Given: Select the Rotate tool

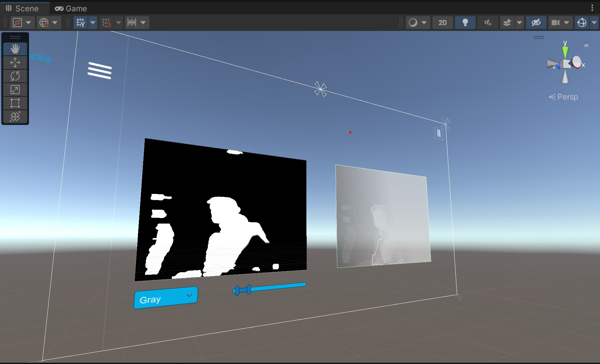Looking at the screenshot, I should (15, 76).
